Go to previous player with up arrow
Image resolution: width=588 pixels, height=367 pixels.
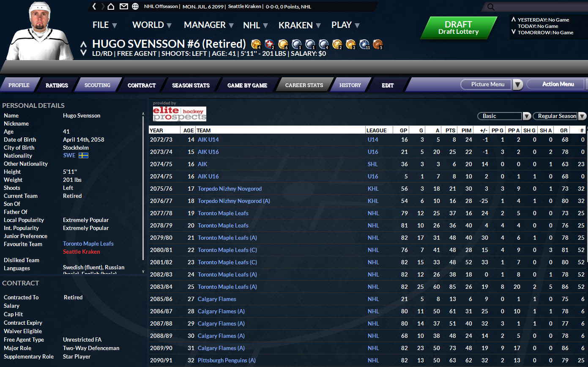point(84,44)
